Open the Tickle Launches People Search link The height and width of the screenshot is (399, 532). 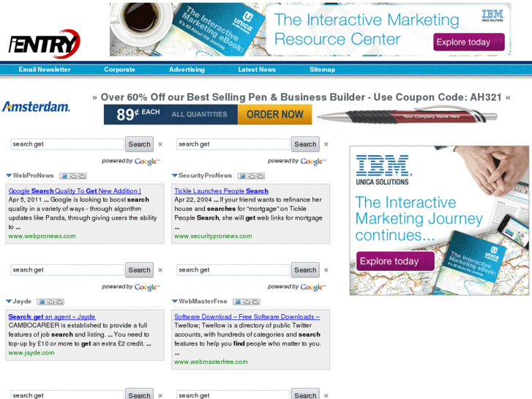pos(221,191)
